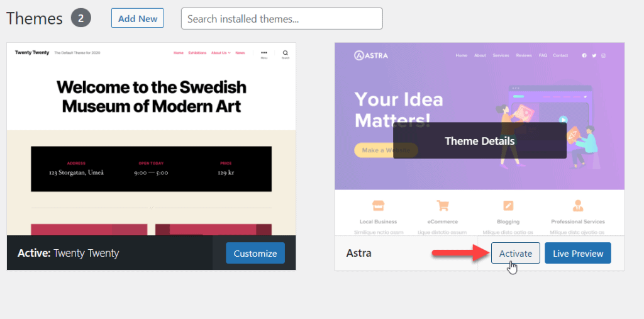Click Exhibitions link in Twenty Twenty preview
Viewport: 644px width, 319px height.
pyautogui.click(x=197, y=53)
